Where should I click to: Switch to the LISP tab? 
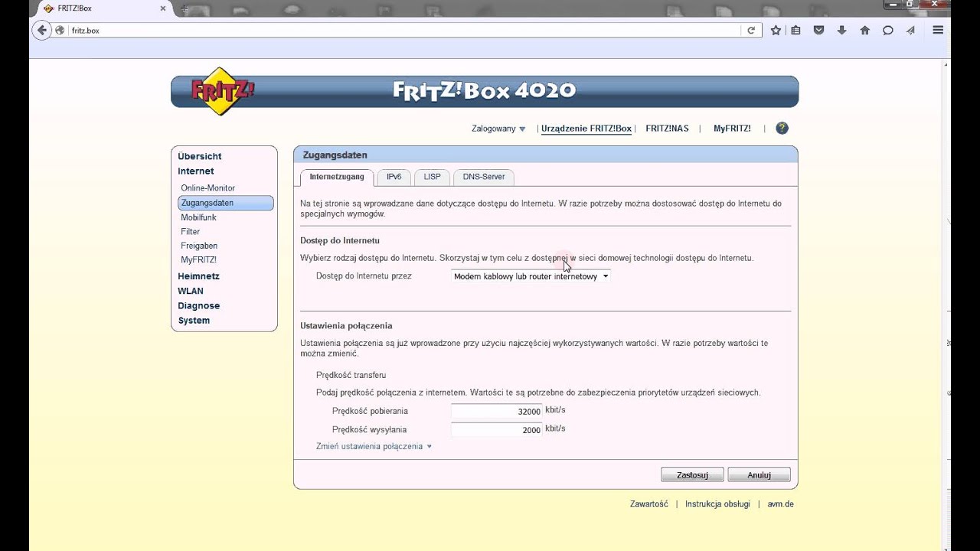432,177
